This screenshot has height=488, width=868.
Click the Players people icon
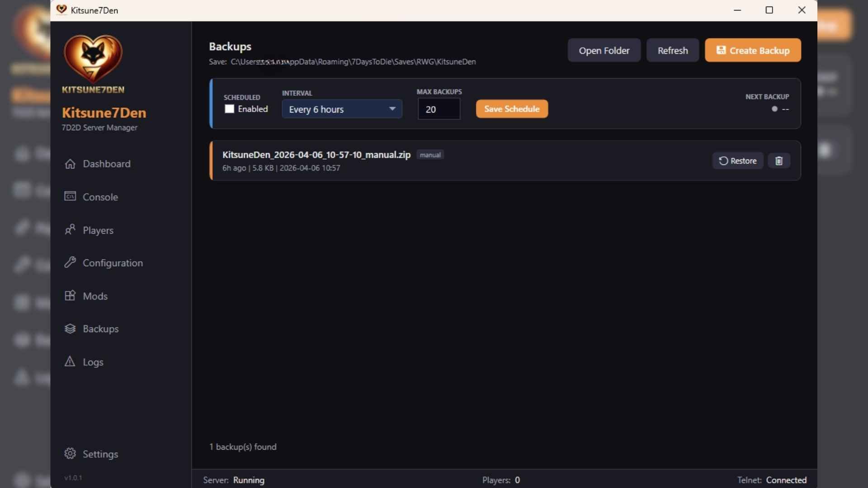tap(70, 230)
